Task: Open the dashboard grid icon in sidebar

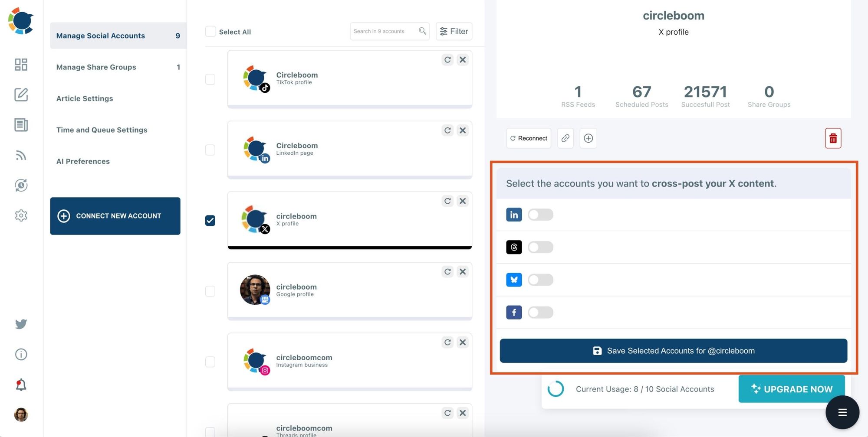Action: [20, 64]
